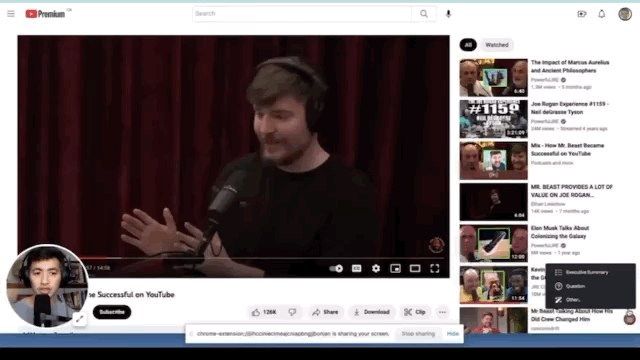Switch to theater mode
The width and height of the screenshot is (640, 360).
tap(415, 268)
